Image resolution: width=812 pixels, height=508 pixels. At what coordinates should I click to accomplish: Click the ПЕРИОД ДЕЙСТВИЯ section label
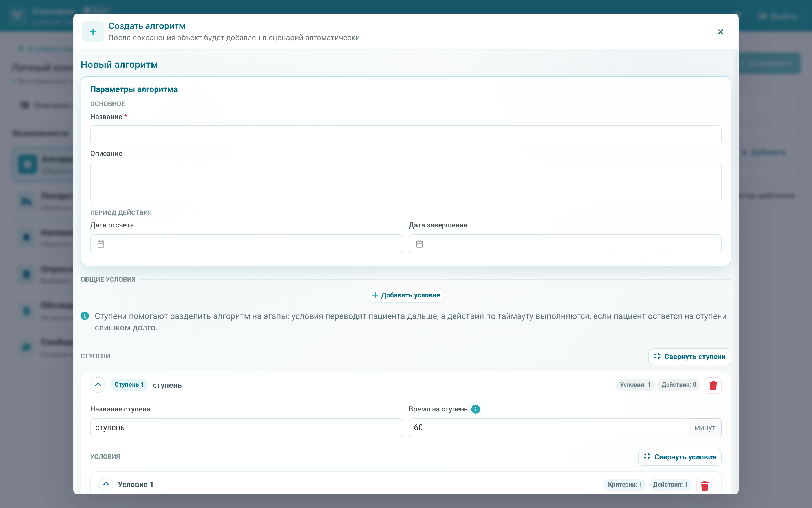pos(121,213)
